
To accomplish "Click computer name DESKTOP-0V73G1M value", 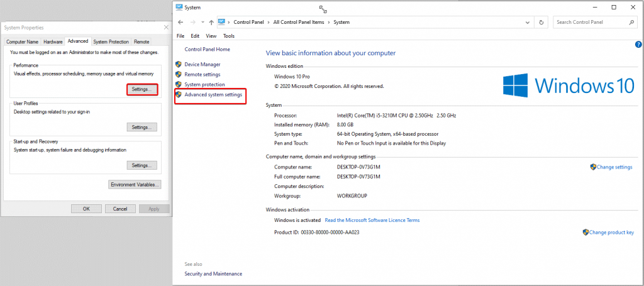I will [x=358, y=167].
